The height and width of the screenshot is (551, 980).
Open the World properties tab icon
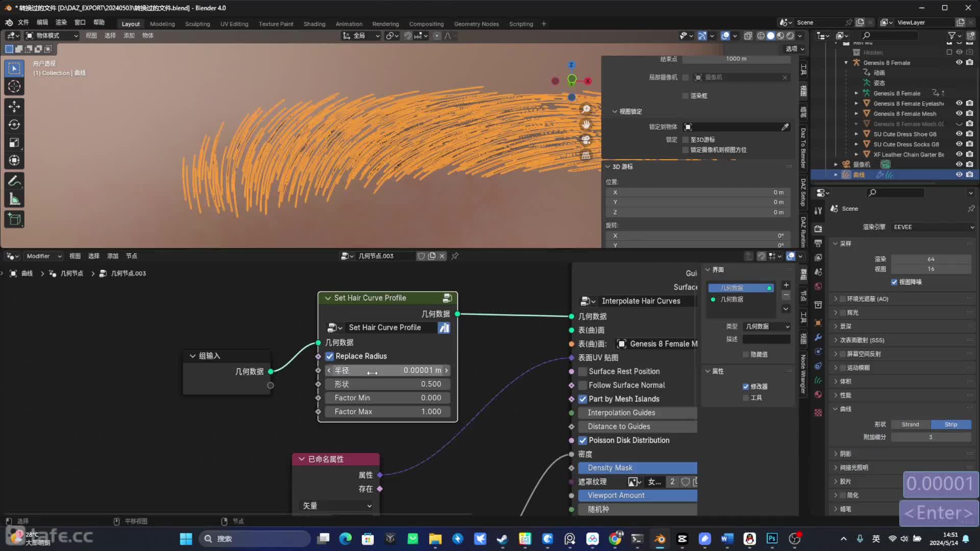818,286
